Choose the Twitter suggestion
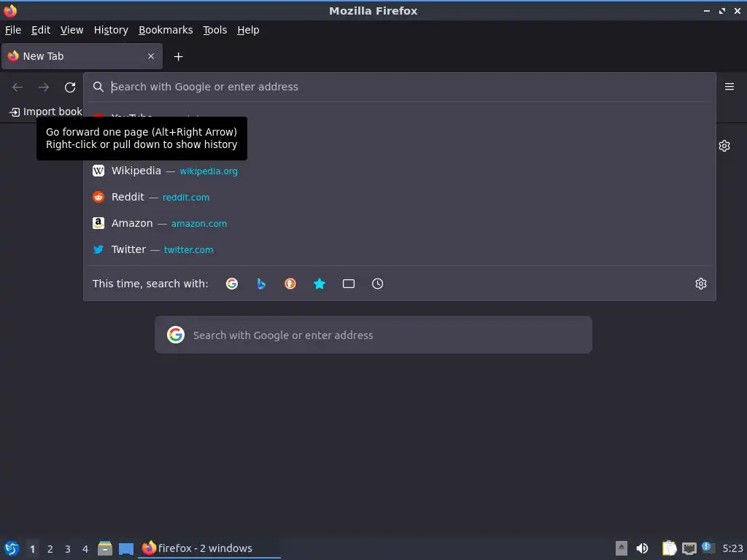Screen dimensions: 747x560 400,249
